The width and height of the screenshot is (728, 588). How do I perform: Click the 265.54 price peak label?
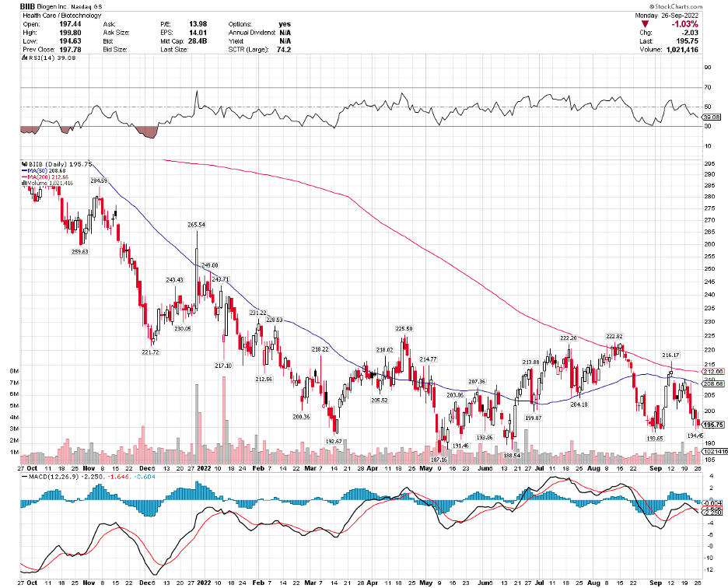(197, 225)
